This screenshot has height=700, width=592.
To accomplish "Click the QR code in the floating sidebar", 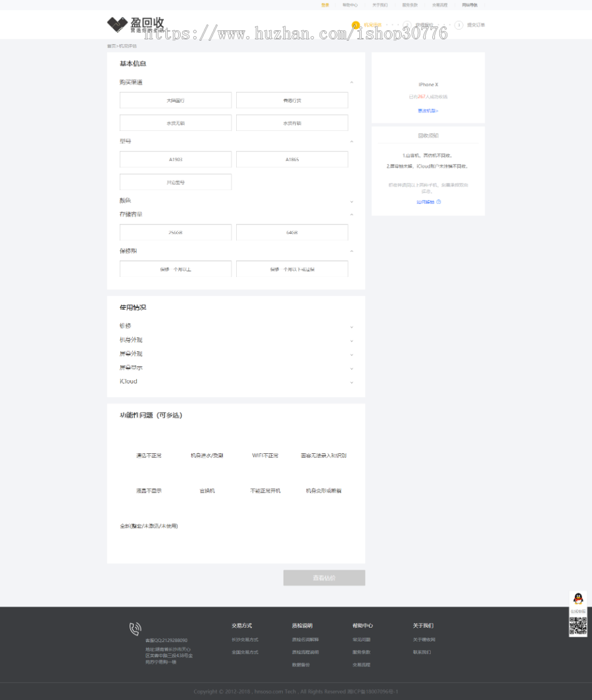I will tap(578, 626).
